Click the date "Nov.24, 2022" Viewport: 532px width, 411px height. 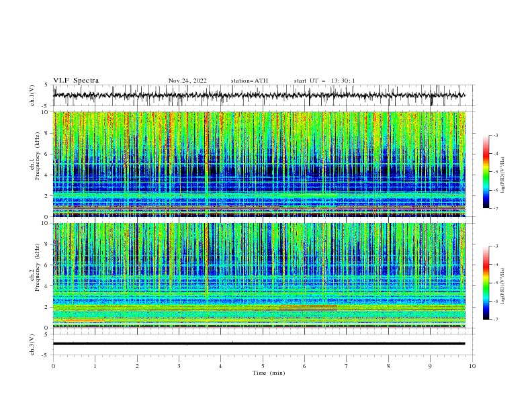[x=187, y=81]
